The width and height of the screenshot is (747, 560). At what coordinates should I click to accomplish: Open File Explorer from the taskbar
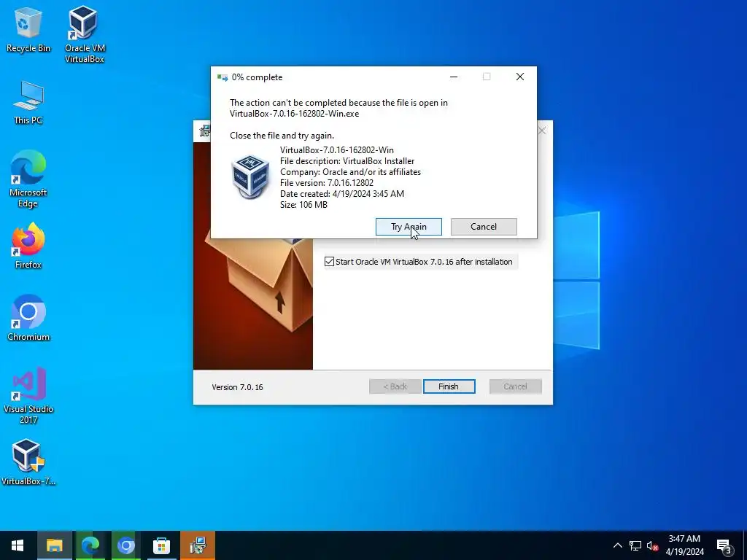point(54,545)
